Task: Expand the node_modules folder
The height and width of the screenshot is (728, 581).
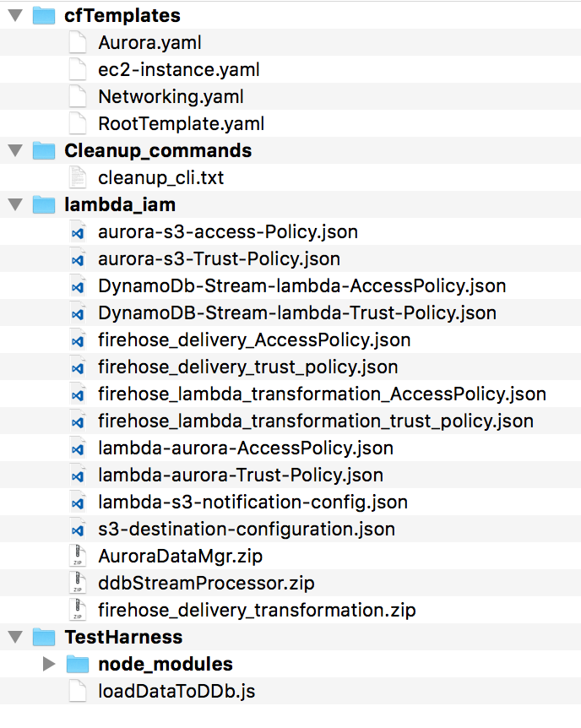Action: 49,664
